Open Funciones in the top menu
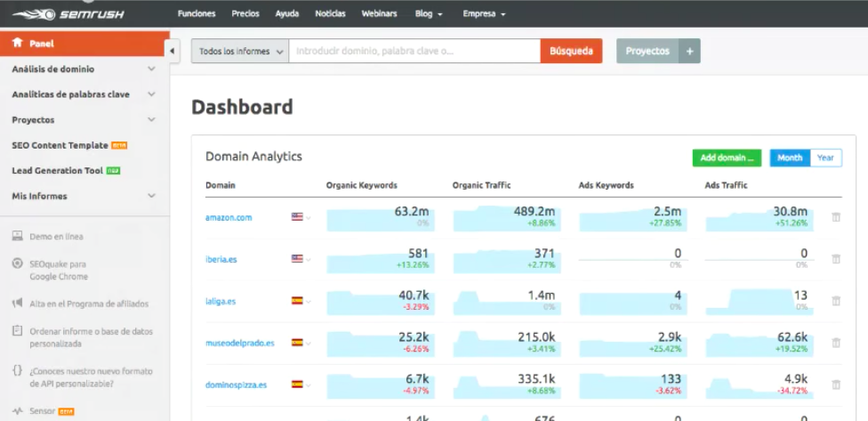 click(x=197, y=14)
